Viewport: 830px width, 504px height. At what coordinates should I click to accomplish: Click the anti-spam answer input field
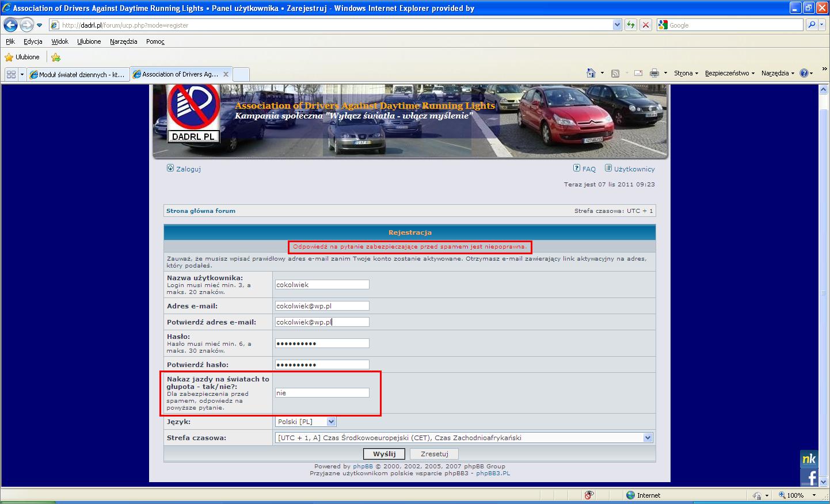[322, 393]
